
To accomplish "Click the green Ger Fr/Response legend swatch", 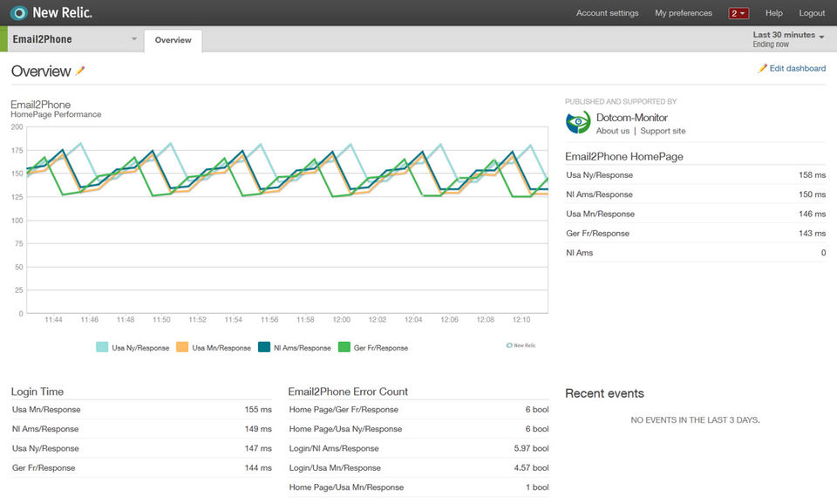I will [x=344, y=348].
